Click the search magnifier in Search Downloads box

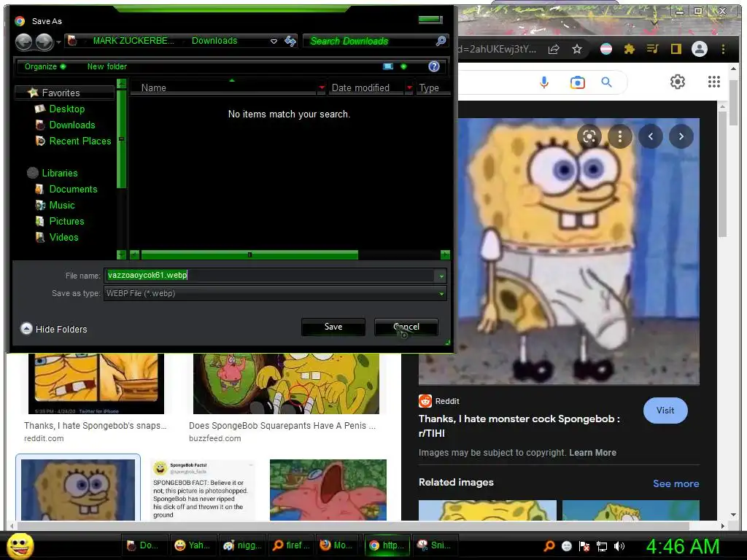point(441,41)
